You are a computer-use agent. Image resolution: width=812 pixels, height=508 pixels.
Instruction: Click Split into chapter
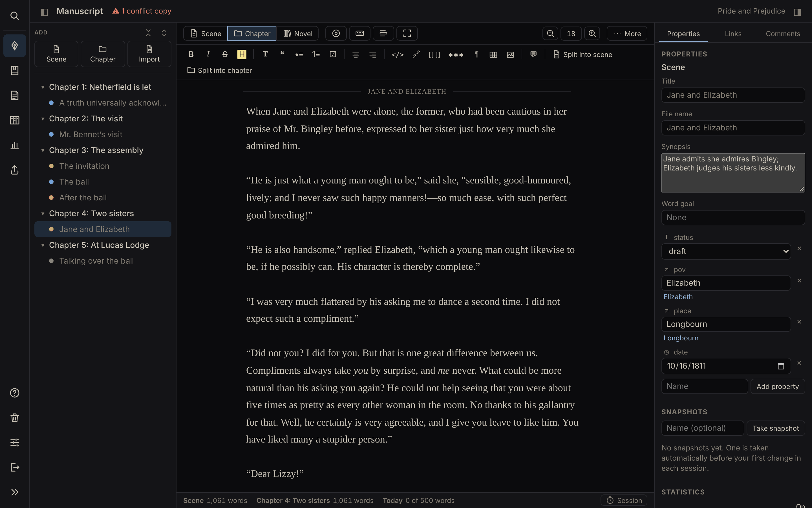pos(220,71)
